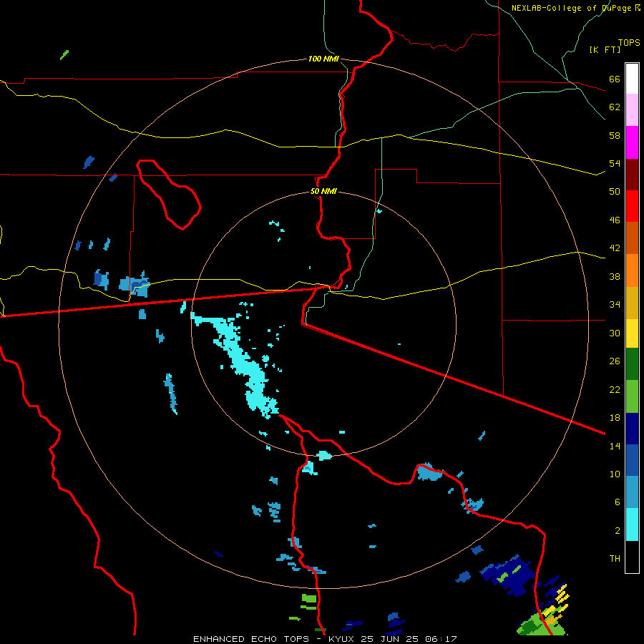Click the white swatch at legend top
This screenshot has width=644, height=644.
coord(632,79)
